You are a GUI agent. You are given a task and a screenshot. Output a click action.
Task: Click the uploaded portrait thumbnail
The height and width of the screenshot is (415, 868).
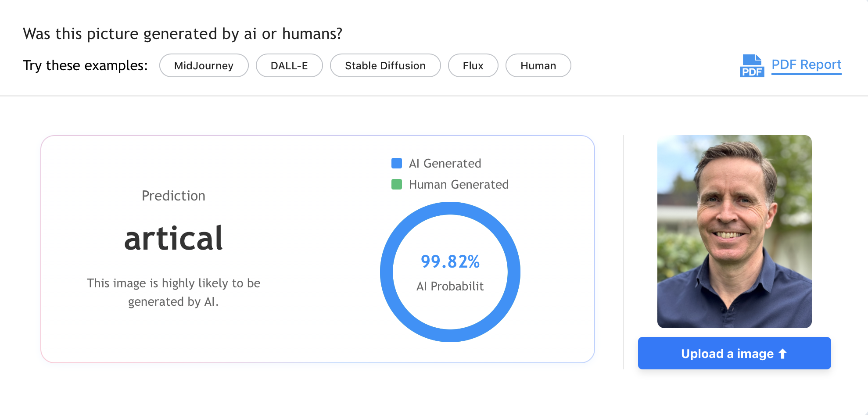click(x=734, y=231)
